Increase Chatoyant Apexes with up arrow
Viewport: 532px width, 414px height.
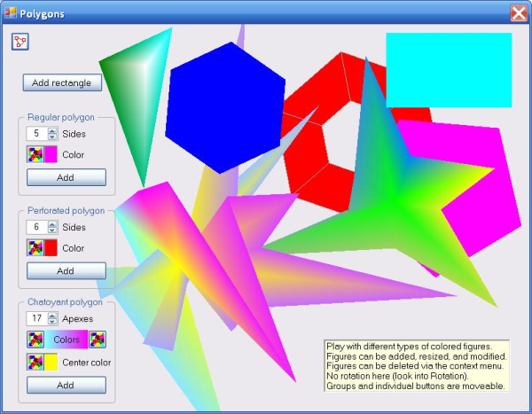click(52, 316)
